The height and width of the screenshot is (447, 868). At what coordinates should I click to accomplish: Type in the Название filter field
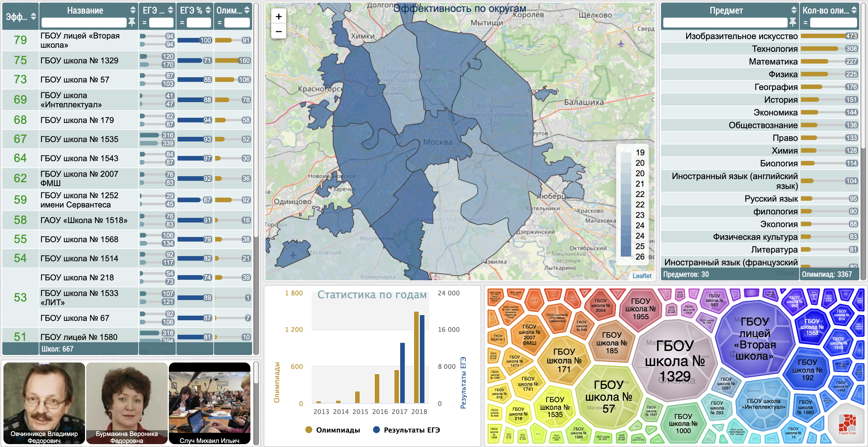click(84, 23)
